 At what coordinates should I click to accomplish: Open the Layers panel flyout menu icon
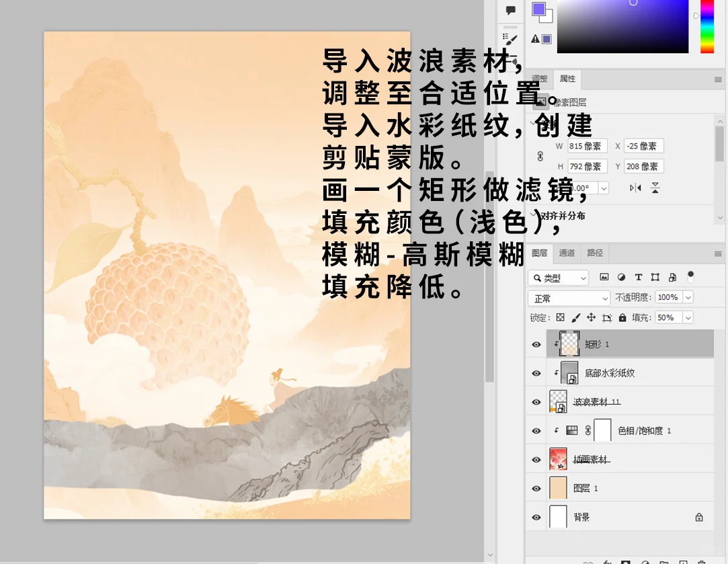(x=718, y=253)
